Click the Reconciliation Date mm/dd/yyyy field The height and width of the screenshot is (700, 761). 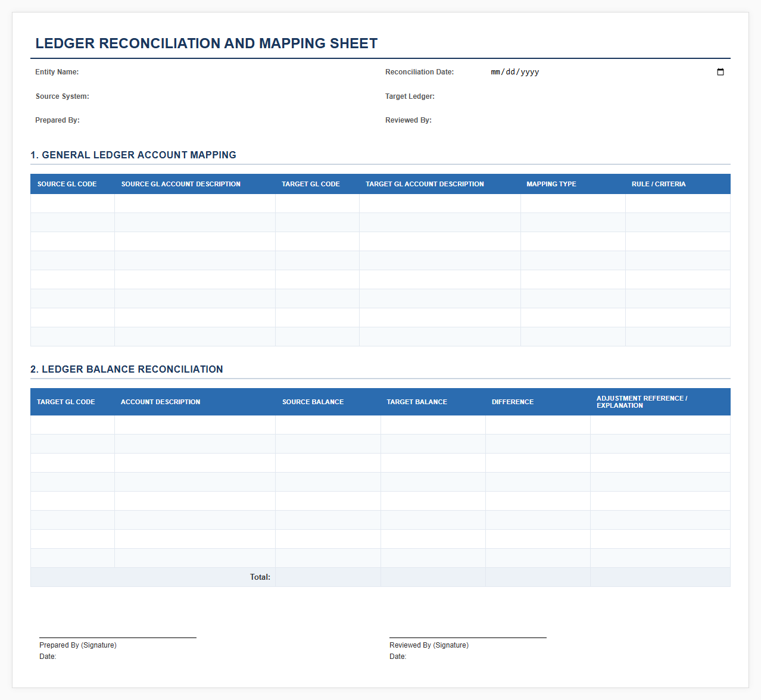pos(608,72)
